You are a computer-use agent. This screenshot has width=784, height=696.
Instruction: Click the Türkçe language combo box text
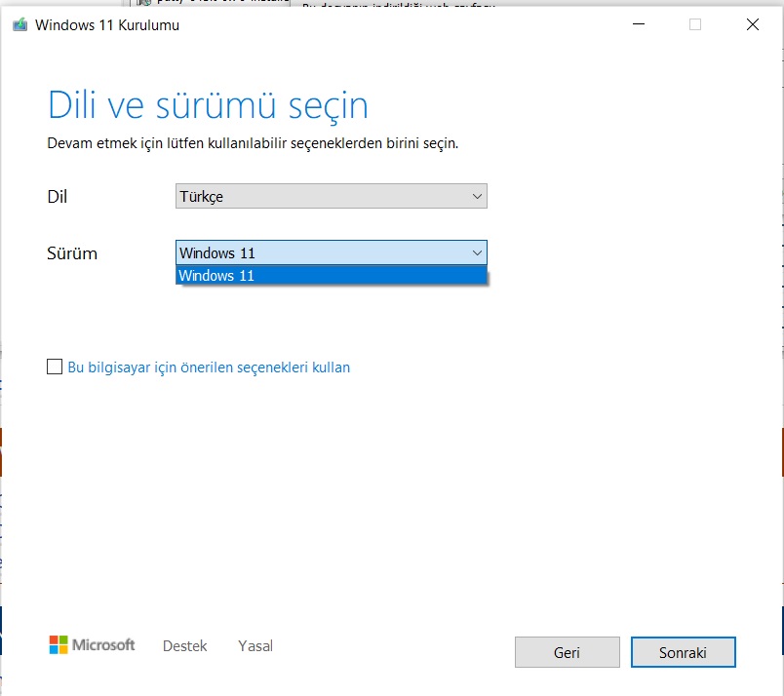tap(202, 197)
